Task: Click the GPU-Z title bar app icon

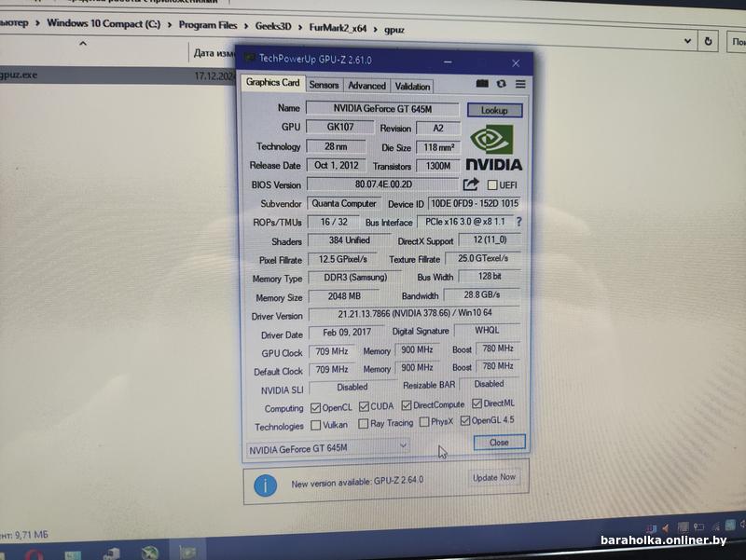Action: 249,58
